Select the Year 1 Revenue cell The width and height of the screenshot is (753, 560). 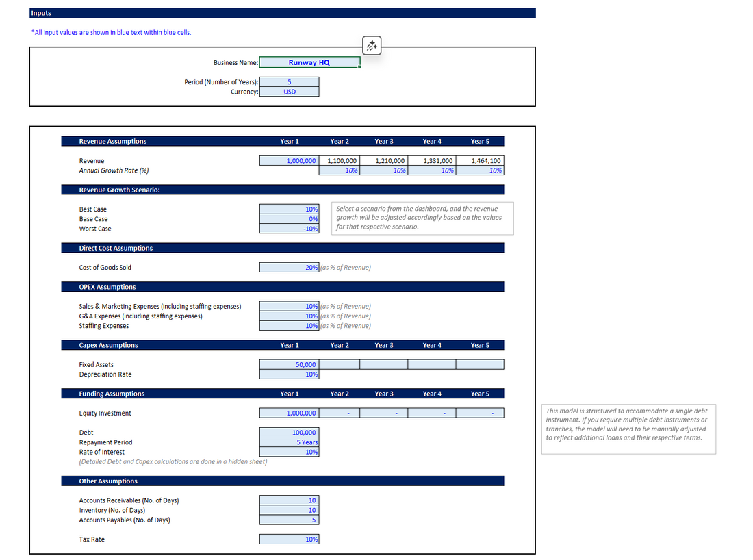(x=289, y=160)
